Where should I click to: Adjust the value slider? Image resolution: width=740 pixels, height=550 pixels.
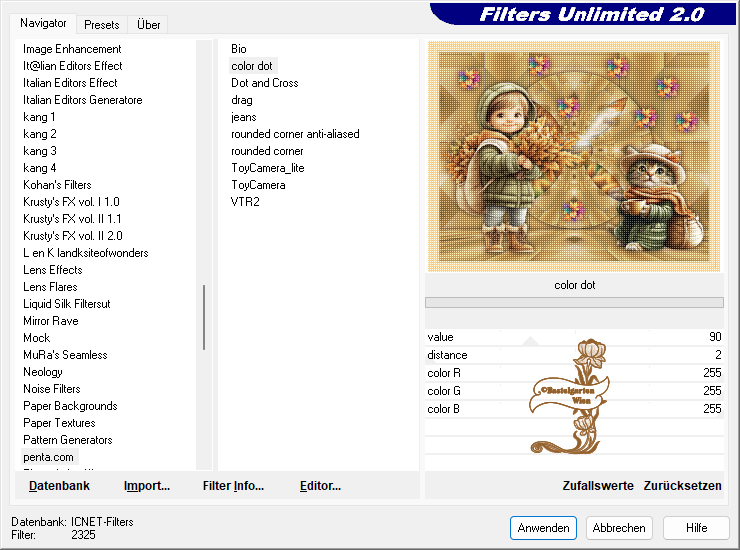[x=574, y=337]
